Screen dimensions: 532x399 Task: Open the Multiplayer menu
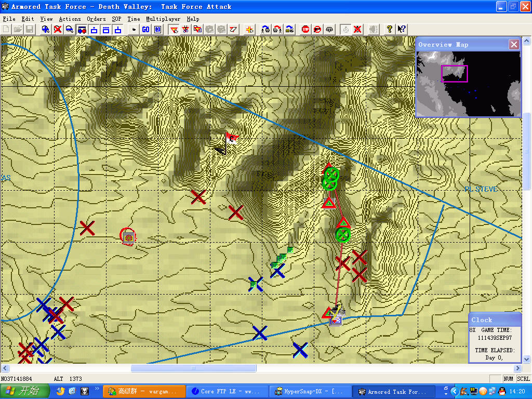pos(163,19)
